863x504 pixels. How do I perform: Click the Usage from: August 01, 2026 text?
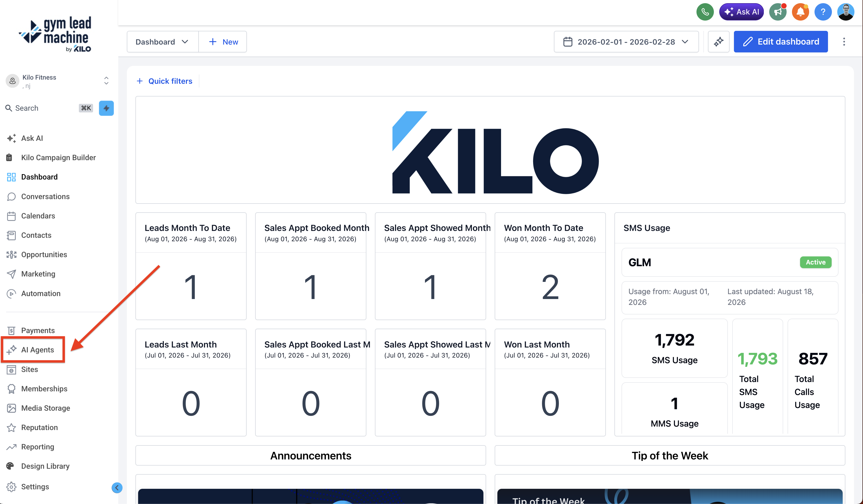point(669,297)
